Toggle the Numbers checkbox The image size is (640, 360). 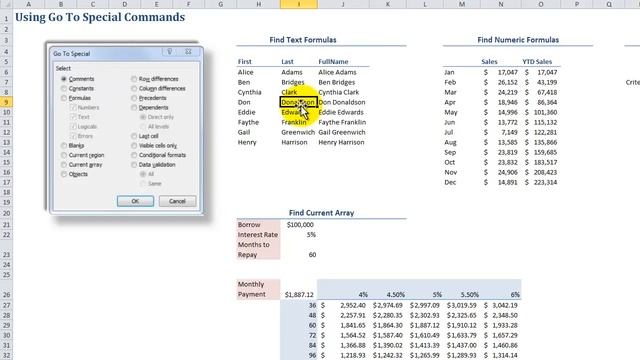point(85,107)
